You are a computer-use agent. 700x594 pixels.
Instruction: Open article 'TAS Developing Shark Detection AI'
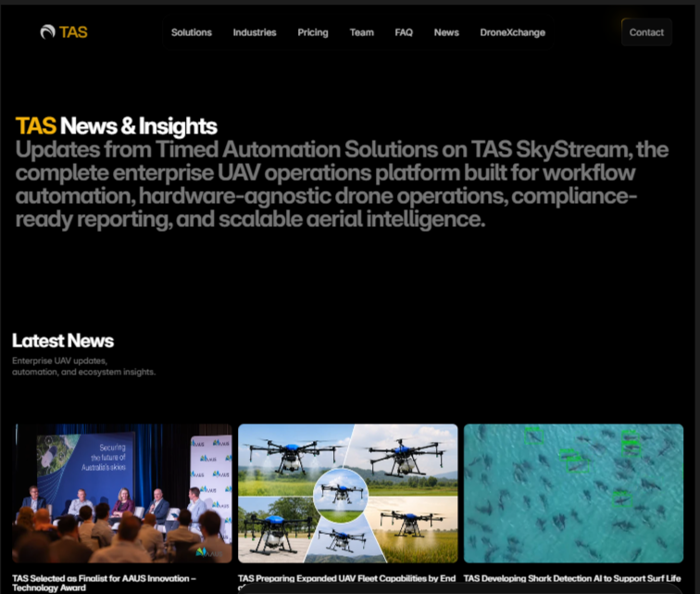point(572,578)
